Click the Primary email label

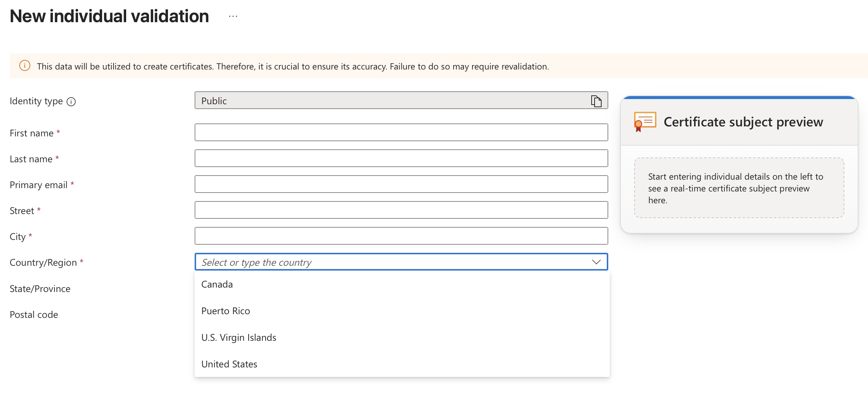coord(38,185)
